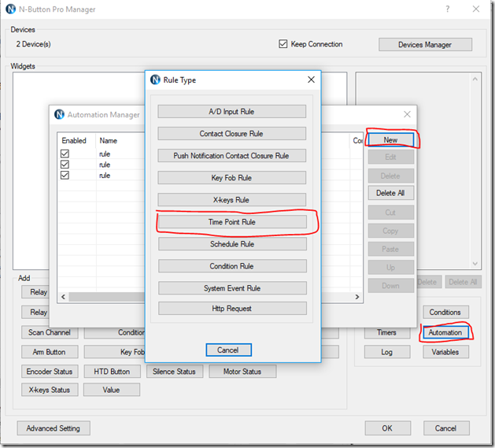This screenshot has width=495, height=448.
Task: Click the help question mark in title bar
Action: point(447,9)
